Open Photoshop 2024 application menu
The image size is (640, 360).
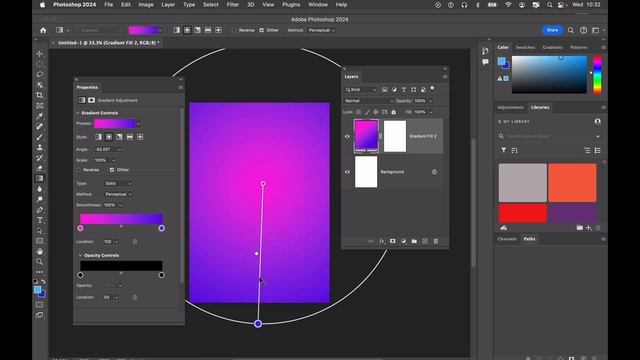pos(74,5)
